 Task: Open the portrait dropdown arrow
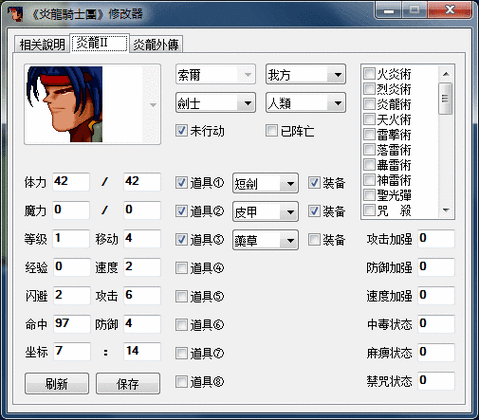pyautogui.click(x=153, y=105)
